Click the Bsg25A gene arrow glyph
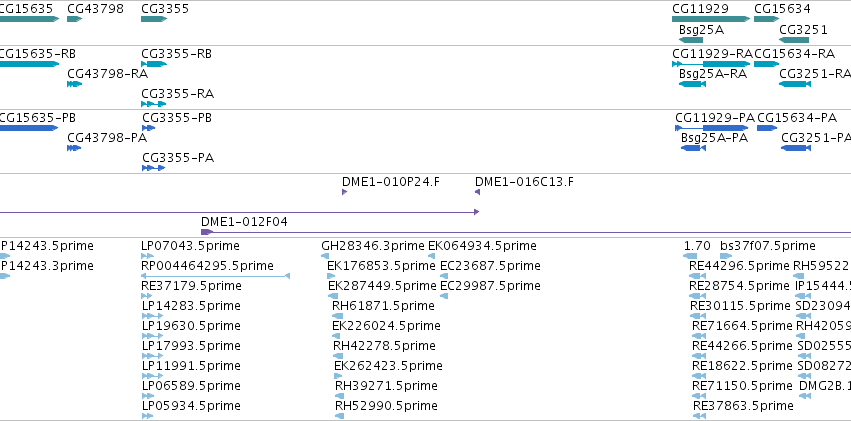This screenshot has height=421, width=851. (691, 39)
